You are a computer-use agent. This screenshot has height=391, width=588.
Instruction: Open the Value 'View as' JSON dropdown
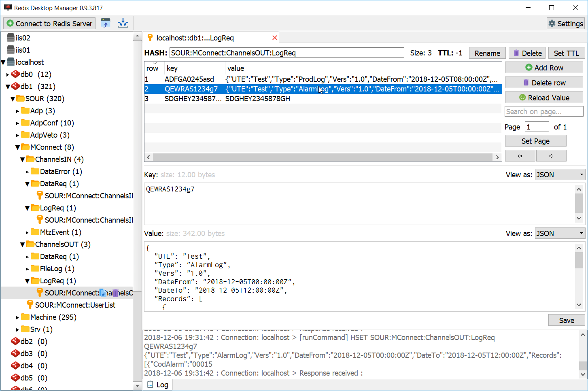pos(560,233)
